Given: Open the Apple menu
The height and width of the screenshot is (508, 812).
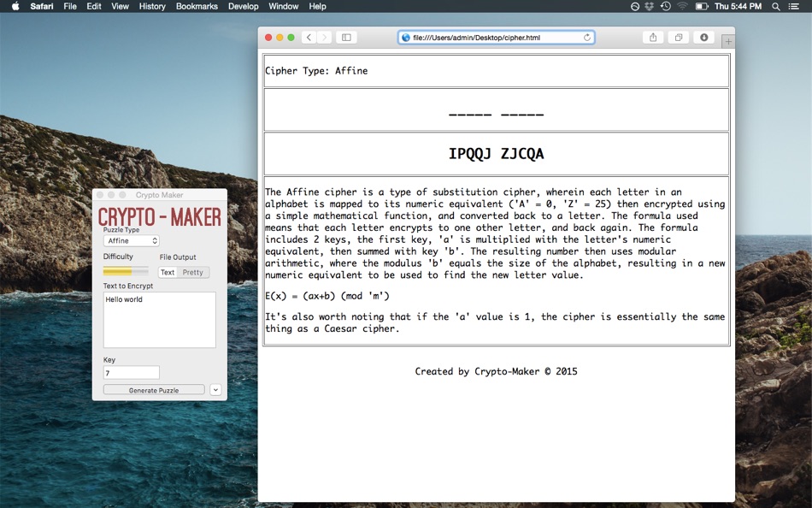Looking at the screenshot, I should click(15, 6).
